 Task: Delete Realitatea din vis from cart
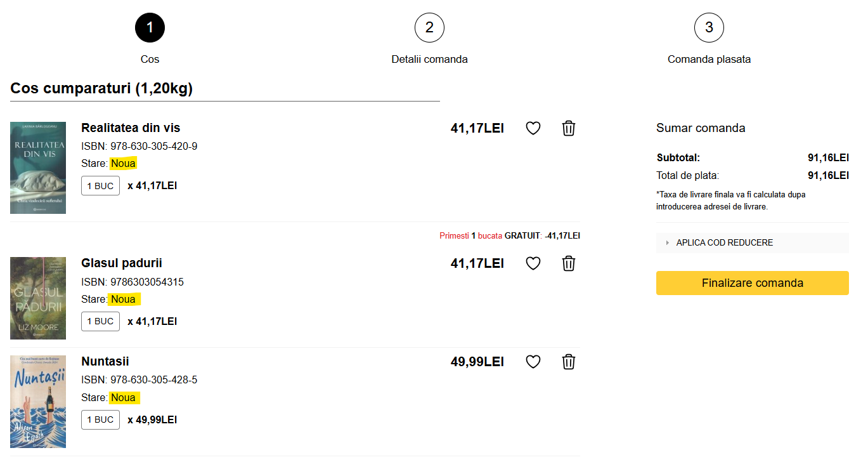pyautogui.click(x=569, y=128)
